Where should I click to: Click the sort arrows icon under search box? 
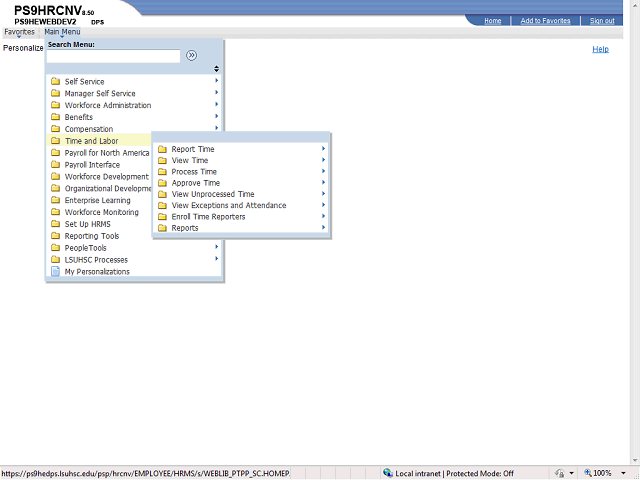pyautogui.click(x=216, y=69)
